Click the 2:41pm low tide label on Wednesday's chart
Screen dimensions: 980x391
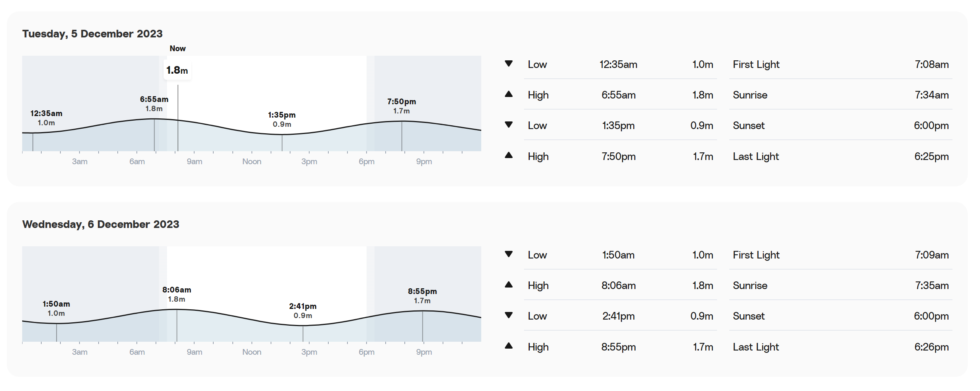(x=303, y=307)
